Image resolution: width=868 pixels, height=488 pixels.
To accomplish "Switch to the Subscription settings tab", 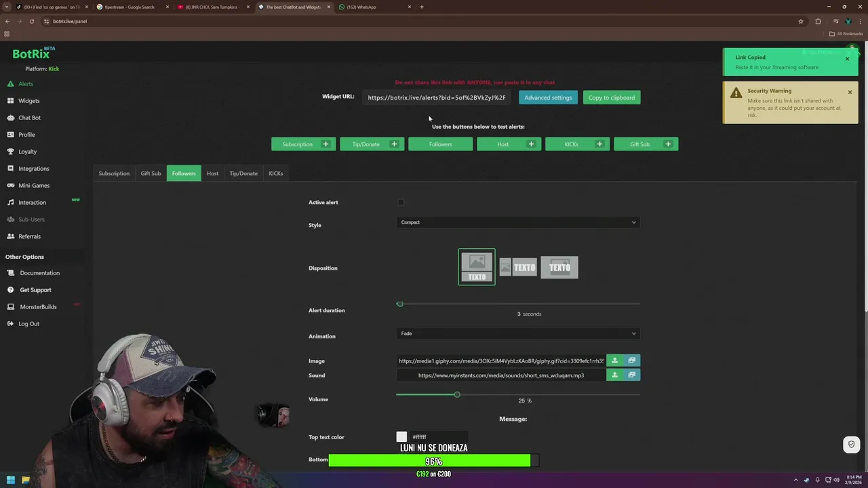I will click(114, 174).
